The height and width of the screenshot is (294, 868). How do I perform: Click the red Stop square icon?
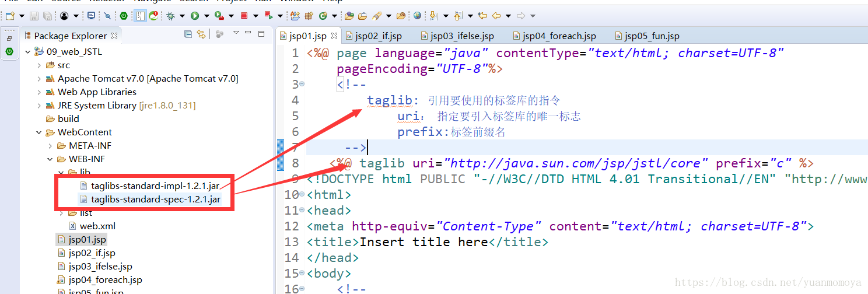[244, 16]
